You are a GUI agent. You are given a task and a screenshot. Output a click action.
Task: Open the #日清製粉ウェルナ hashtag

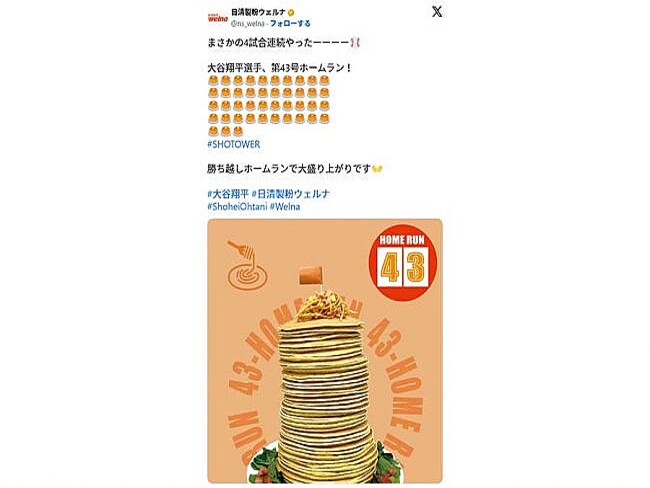291,194
